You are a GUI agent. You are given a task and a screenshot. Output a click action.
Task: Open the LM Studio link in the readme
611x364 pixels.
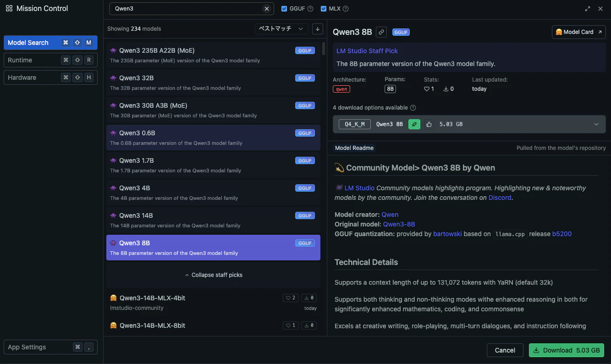(359, 188)
